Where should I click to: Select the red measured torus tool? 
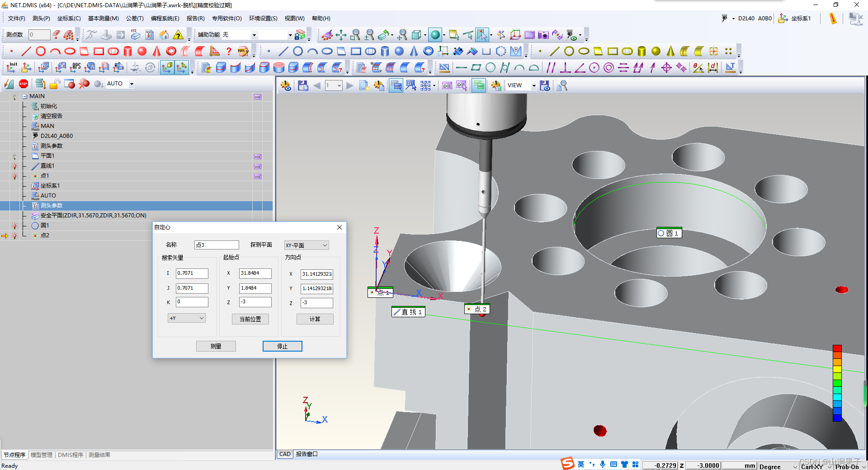(x=171, y=51)
